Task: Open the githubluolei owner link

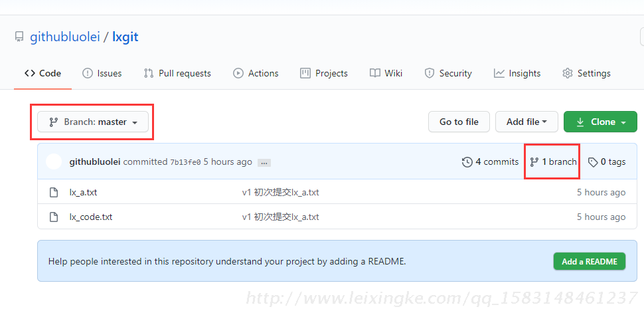Action: 65,37
